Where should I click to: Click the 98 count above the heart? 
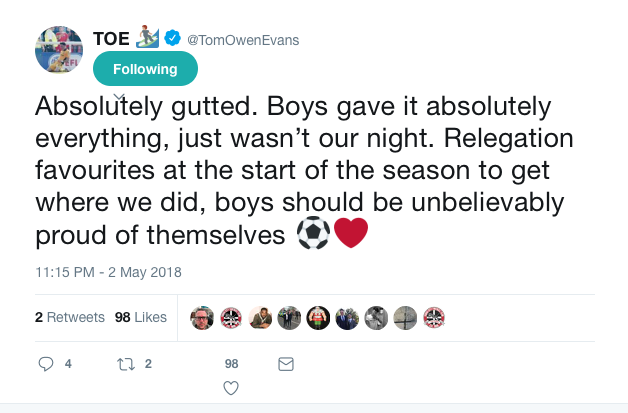point(231,364)
